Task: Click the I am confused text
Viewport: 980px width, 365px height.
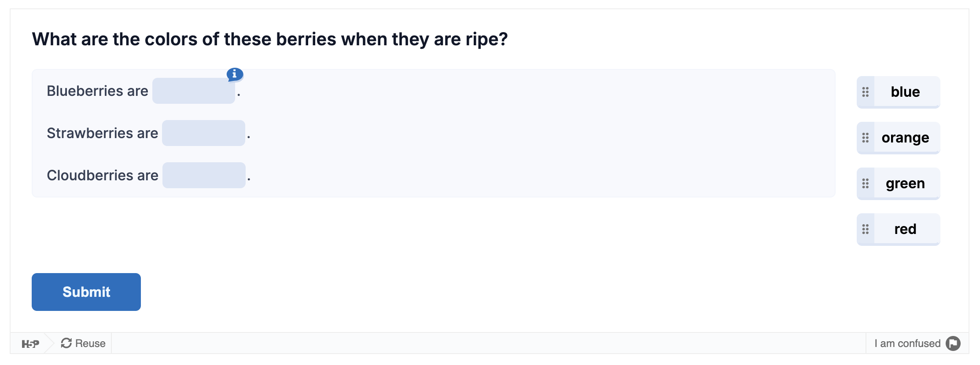Action: pos(907,343)
